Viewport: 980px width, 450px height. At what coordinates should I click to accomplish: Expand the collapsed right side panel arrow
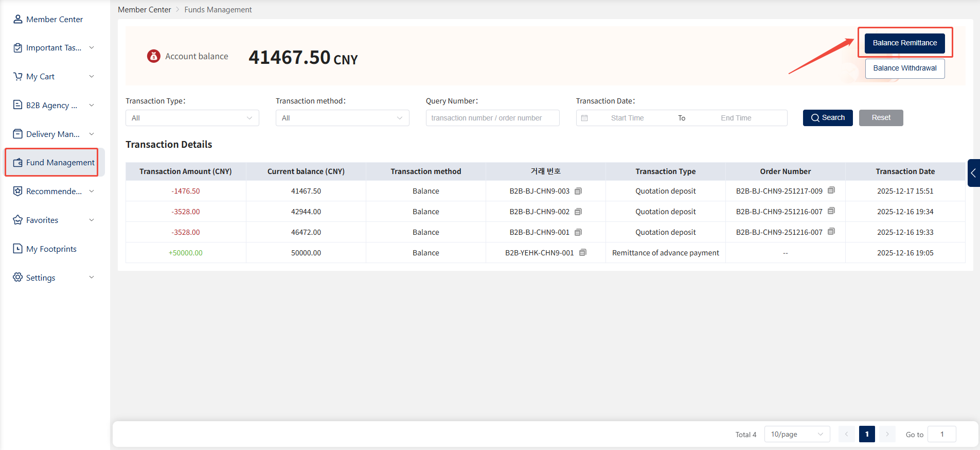click(x=973, y=173)
